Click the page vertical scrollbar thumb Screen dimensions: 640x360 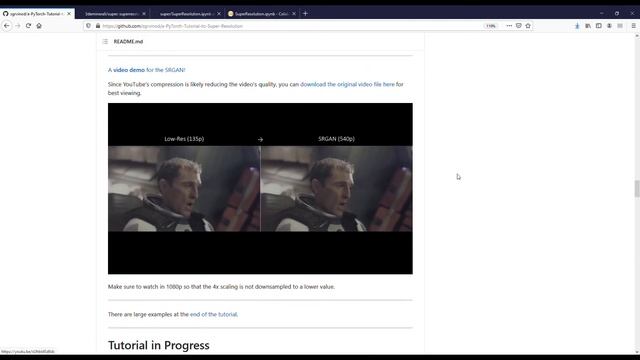(637, 189)
